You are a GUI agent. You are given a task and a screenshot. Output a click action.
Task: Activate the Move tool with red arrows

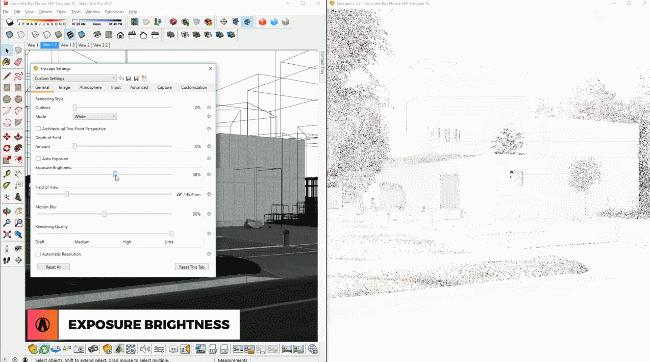[x=7, y=136]
